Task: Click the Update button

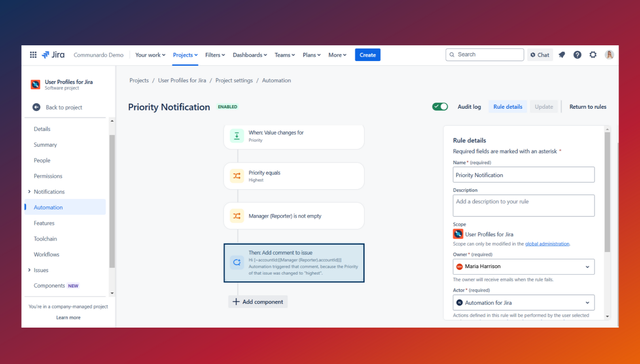Action: [544, 107]
